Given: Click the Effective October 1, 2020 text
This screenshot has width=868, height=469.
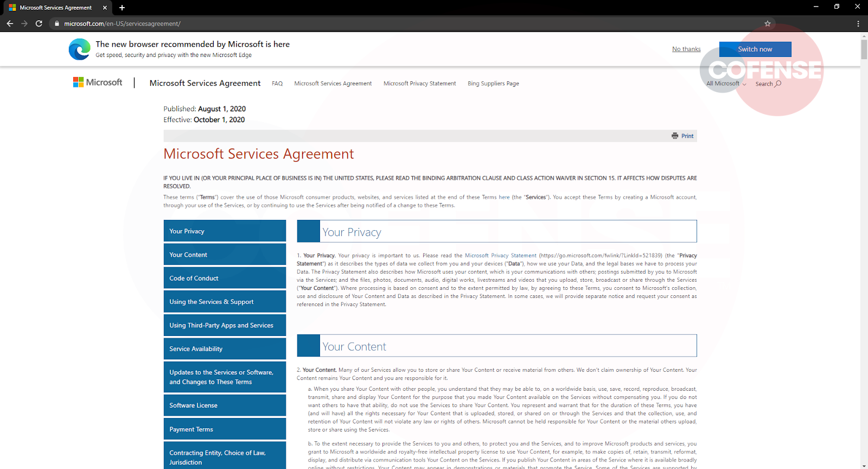Looking at the screenshot, I should point(204,119).
